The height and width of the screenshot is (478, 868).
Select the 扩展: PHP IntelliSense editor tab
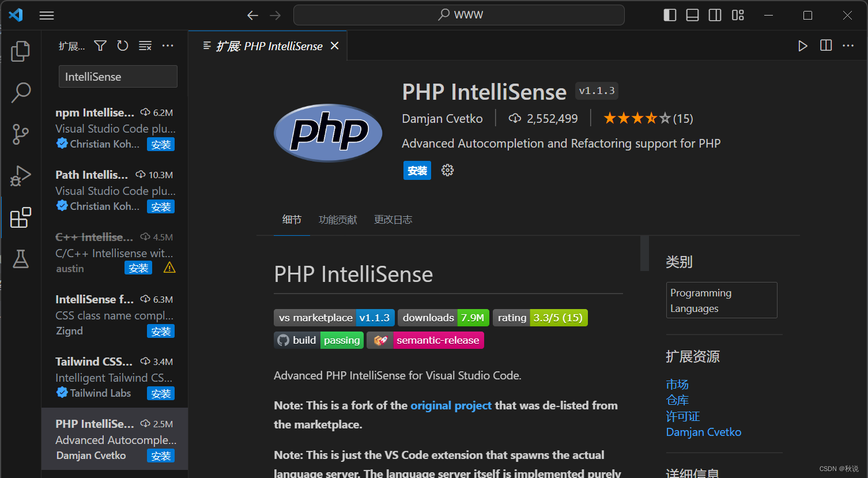click(x=269, y=46)
